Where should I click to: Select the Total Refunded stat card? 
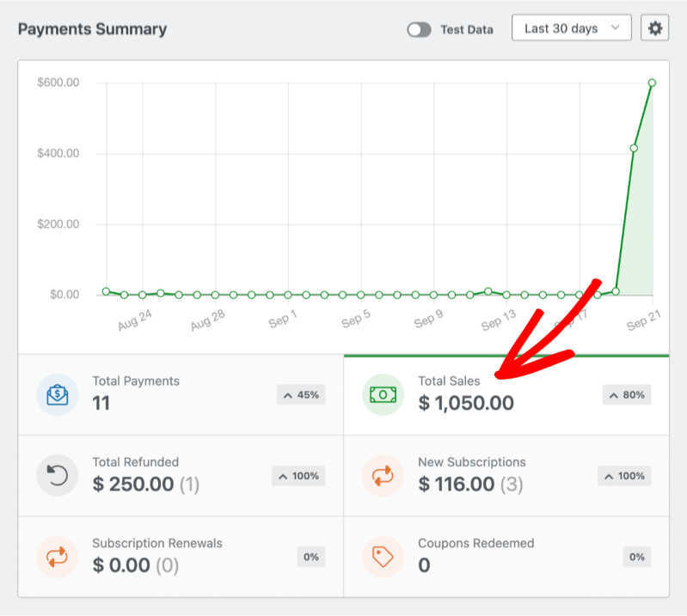(181, 476)
